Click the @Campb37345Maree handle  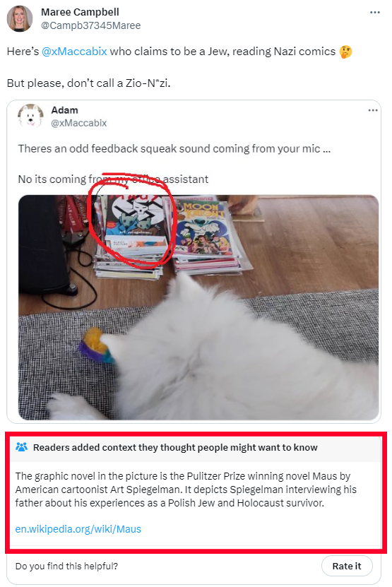(x=90, y=25)
